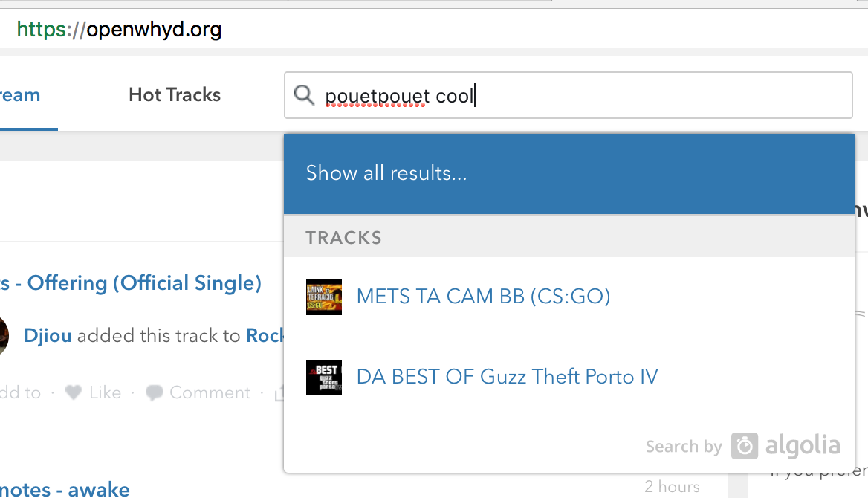This screenshot has height=498, width=868.
Task: Open the notes - awake track
Action: tap(65, 489)
